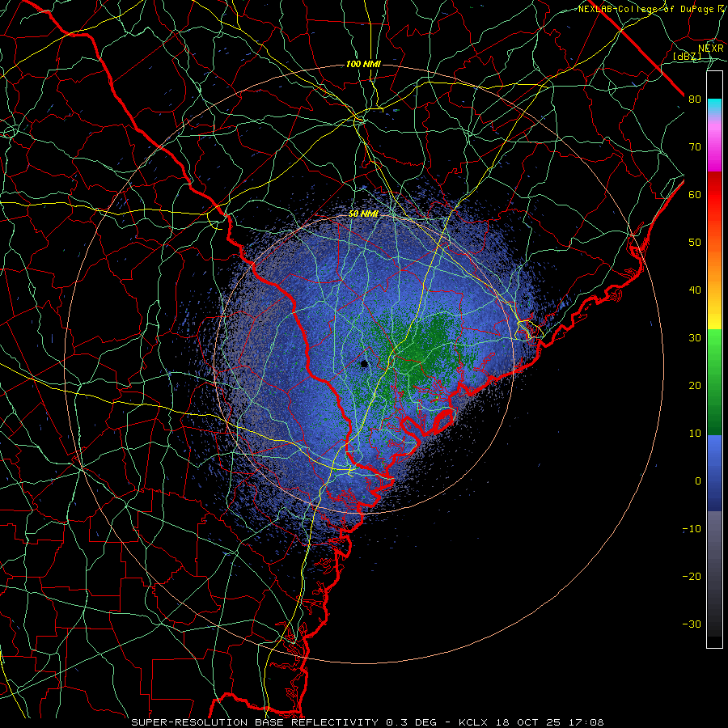Click the 50 value on dBZ scale
The width and height of the screenshot is (728, 728).
[695, 243]
